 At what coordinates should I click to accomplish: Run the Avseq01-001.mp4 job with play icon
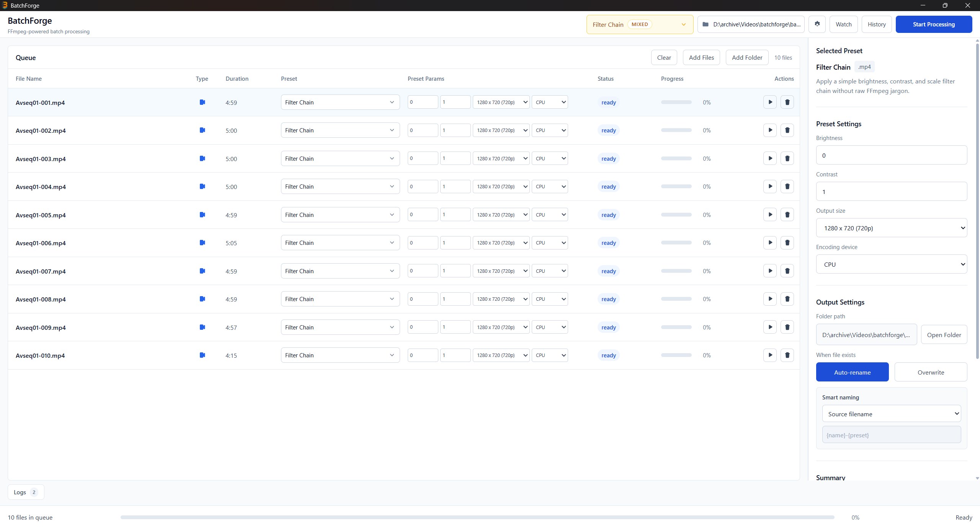pos(770,102)
